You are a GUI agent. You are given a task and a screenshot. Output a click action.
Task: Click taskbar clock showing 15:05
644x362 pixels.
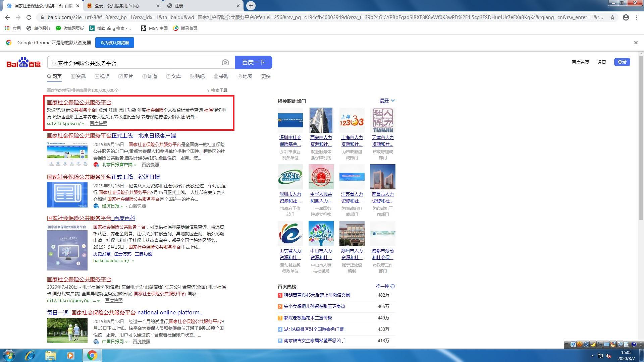626,355
